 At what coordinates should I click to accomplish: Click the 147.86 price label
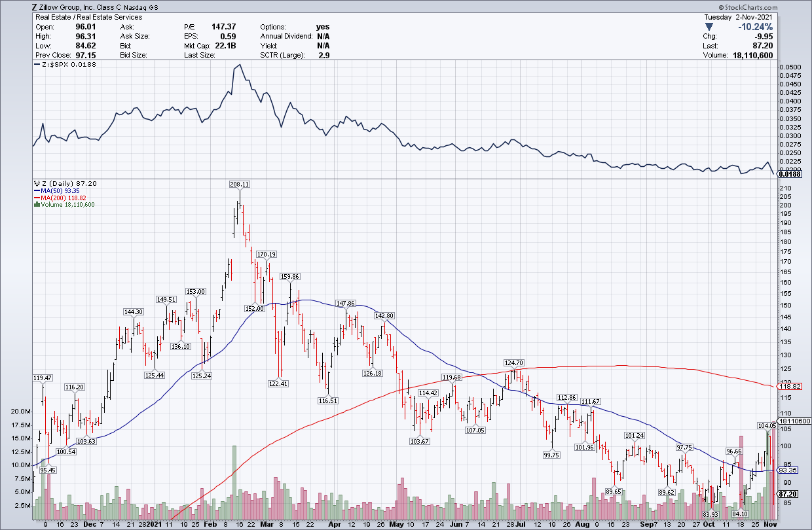(346, 303)
